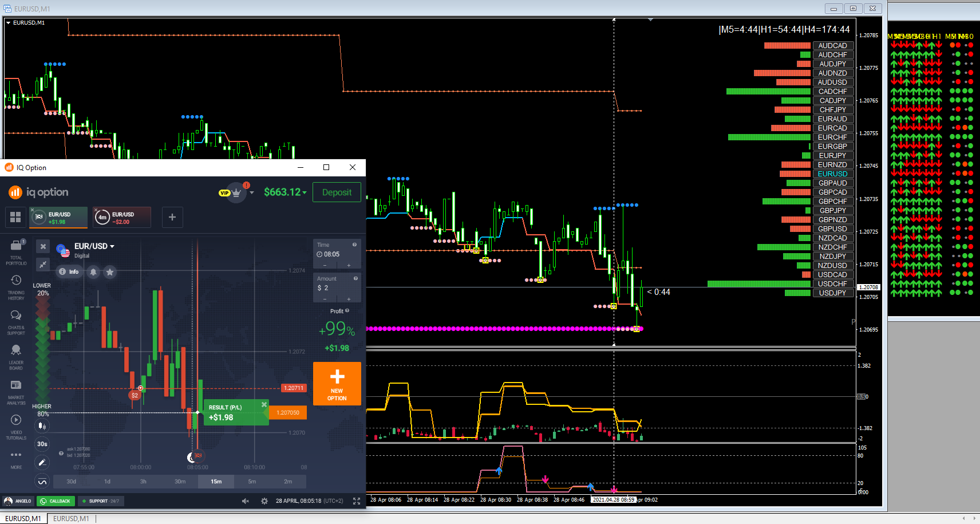Image resolution: width=980 pixels, height=524 pixels.
Task: Select the second EURUSD,M1 bottom tab
Action: pyautogui.click(x=71, y=518)
